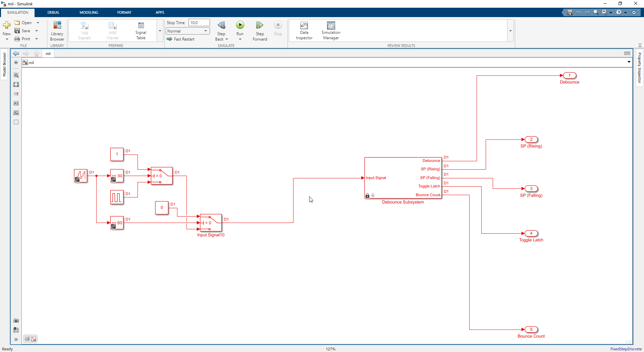
Task: Click the Hide/Show Explorer Bar icon
Action: coord(16,63)
